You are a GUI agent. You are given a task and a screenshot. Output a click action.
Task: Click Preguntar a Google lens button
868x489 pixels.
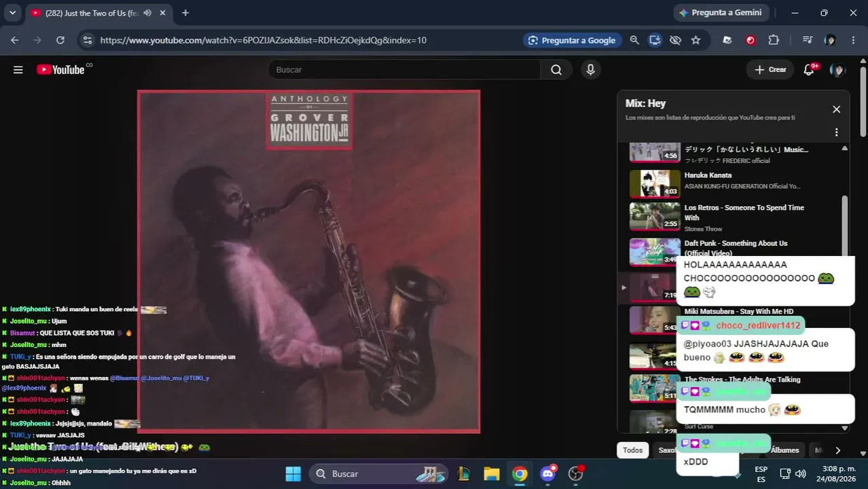tap(571, 40)
